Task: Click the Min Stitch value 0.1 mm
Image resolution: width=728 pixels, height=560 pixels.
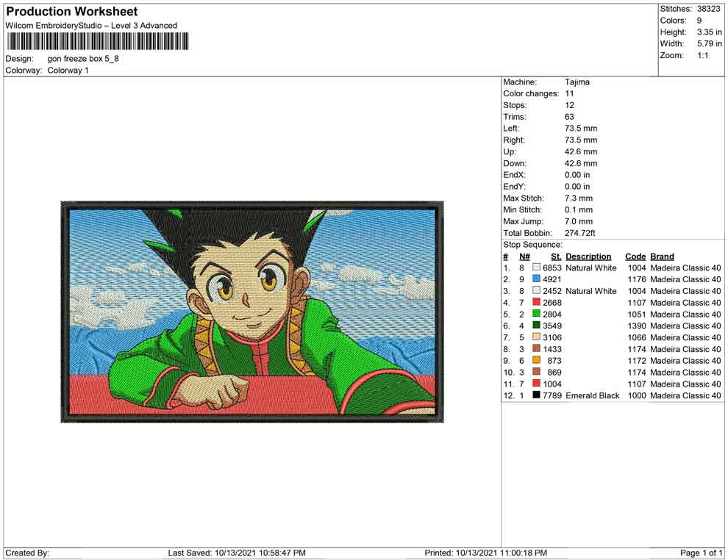Action: 579,209
